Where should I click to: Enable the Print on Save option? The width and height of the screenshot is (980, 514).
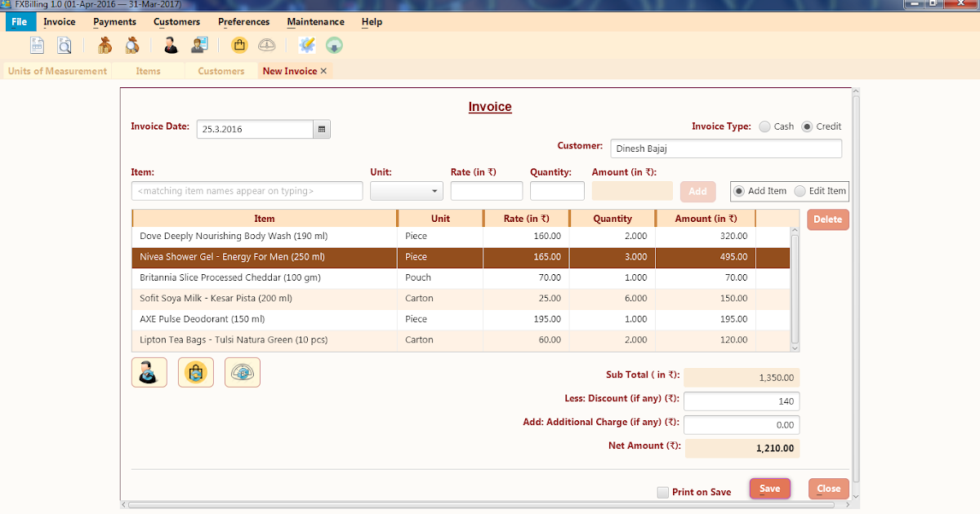(x=662, y=492)
